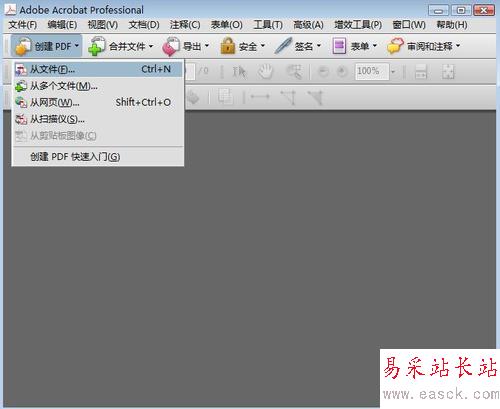The height and width of the screenshot is (409, 500).
Task: Click the scrolling page view icon
Action: (x=421, y=72)
